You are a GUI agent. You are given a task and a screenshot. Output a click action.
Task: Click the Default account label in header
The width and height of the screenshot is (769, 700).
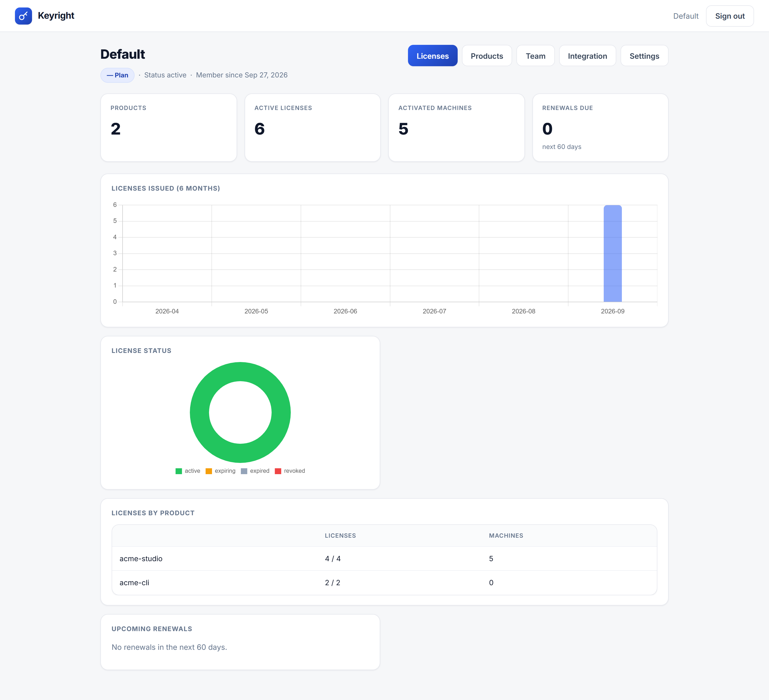coord(685,16)
